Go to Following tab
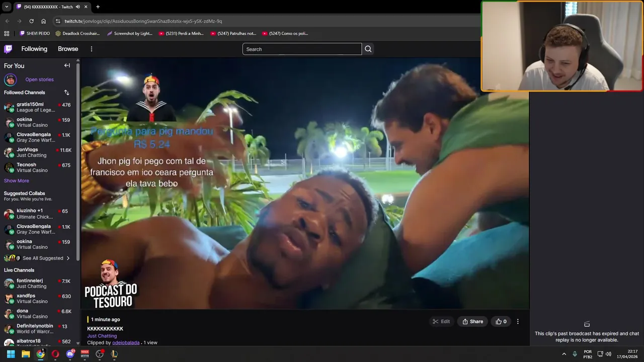 [34, 49]
